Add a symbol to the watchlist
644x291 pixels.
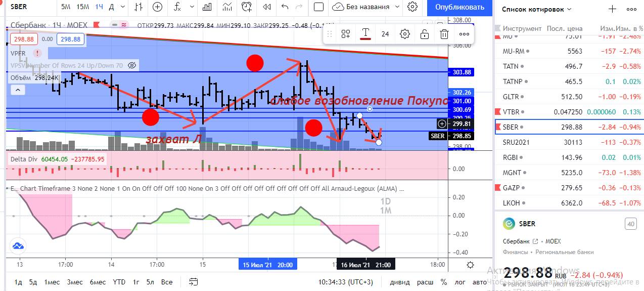tap(612, 9)
